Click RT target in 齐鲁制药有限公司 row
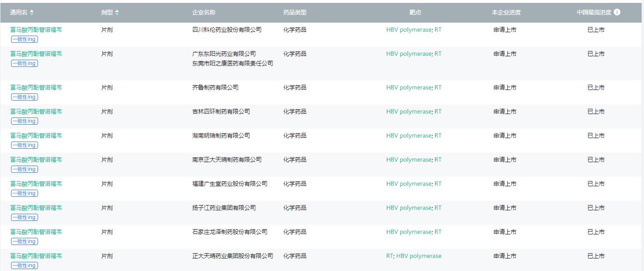644x271 pixels. point(438,88)
